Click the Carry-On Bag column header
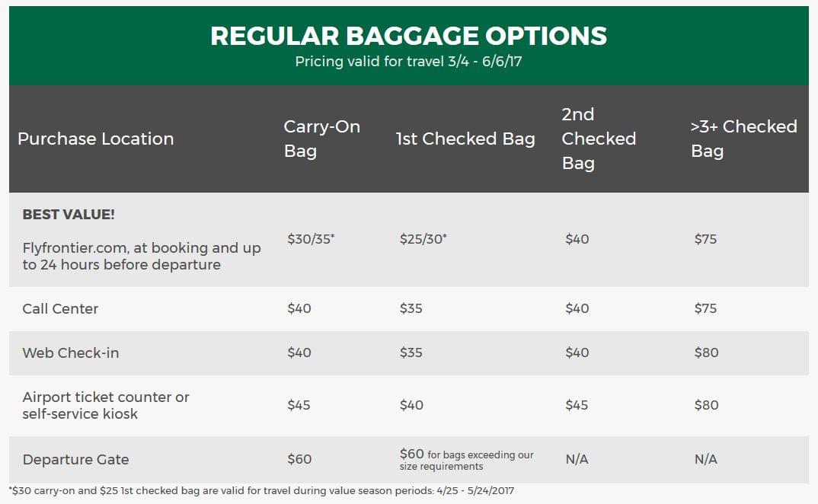This screenshot has width=818, height=504. pyautogui.click(x=322, y=139)
